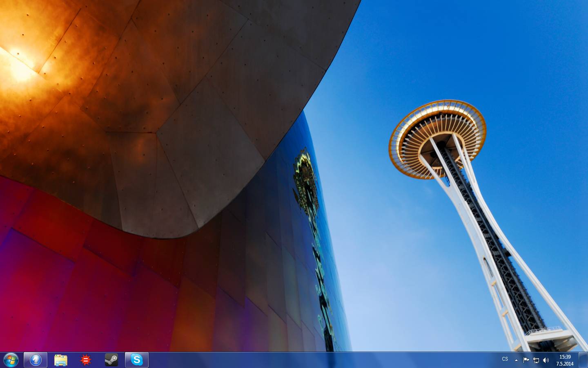Screen dimensions: 588x368
Task: Switch to Skype on the taskbar
Action: [137, 360]
